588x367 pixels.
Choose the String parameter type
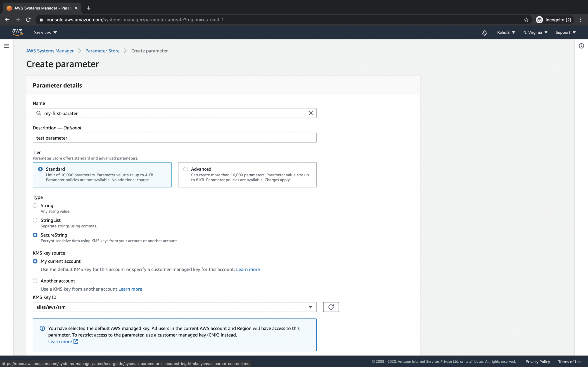(35, 206)
